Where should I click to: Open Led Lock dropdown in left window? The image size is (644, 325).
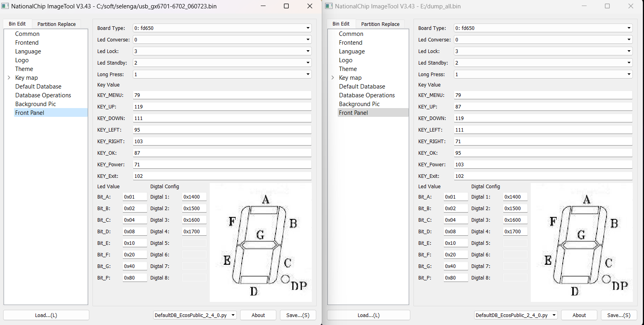[x=222, y=51]
